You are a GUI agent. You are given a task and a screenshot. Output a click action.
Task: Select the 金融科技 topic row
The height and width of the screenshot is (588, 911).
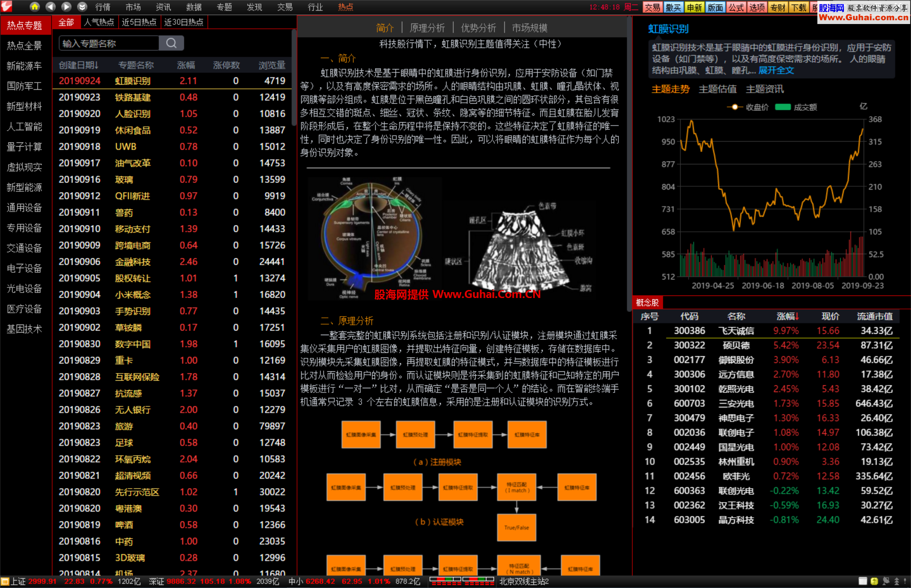(172, 262)
